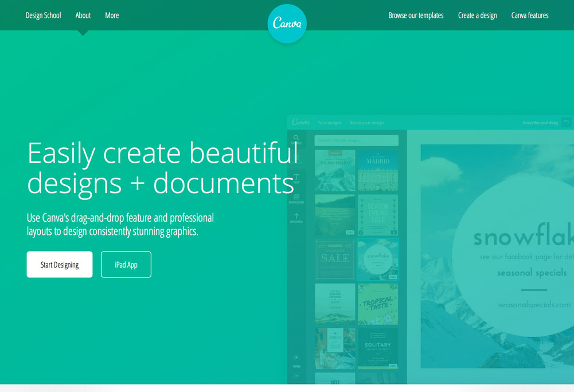Screen dimensions: 574x392
Task: Open Your designs in the editor preview
Action: (330, 123)
